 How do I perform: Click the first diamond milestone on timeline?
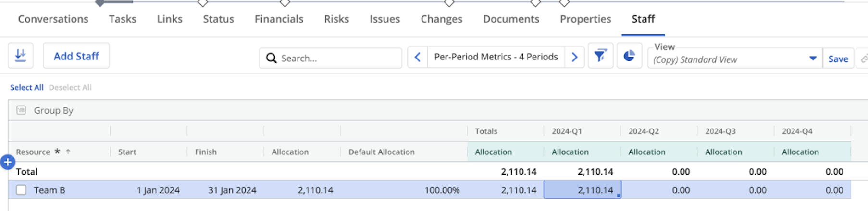[203, 3]
